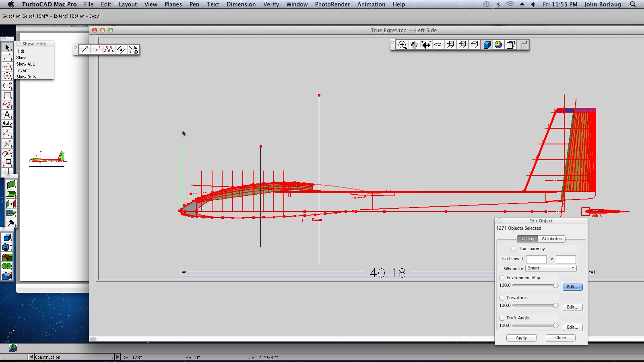Activate the Text tool
This screenshot has width=644, height=362.
[7, 115]
